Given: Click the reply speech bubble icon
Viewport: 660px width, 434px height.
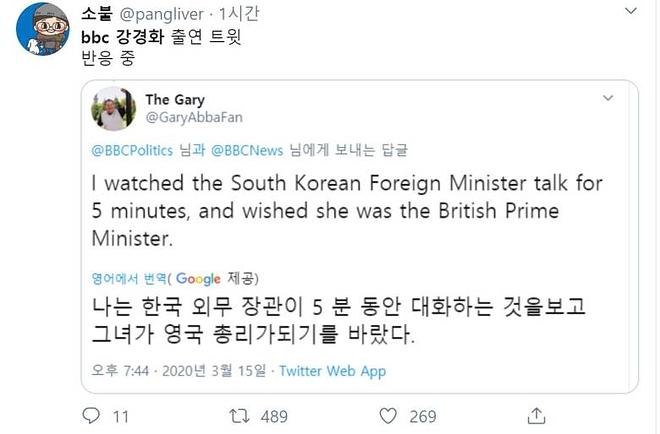Looking at the screenshot, I should click(x=89, y=415).
